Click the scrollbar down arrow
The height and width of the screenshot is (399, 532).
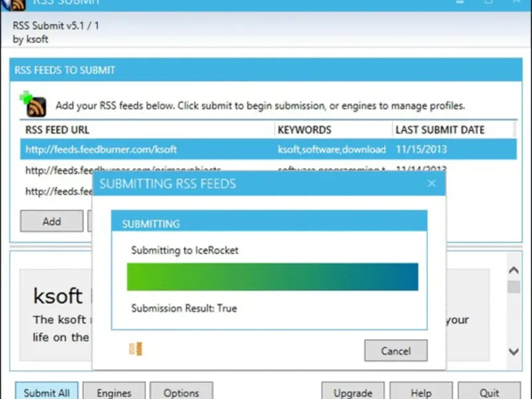click(513, 352)
